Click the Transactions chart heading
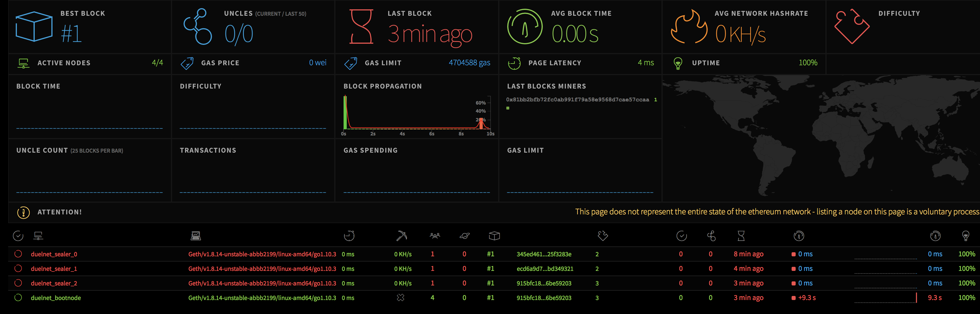The width and height of the screenshot is (980, 314). [x=208, y=151]
